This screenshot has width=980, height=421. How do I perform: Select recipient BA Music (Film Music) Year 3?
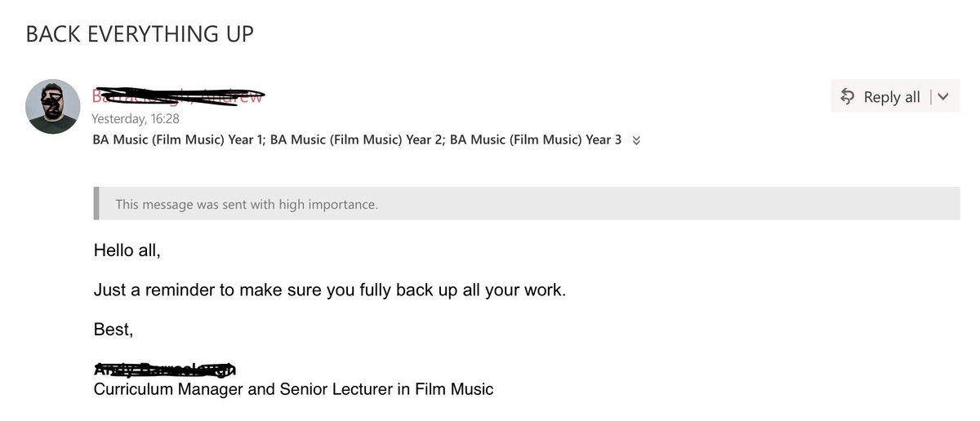pos(536,140)
